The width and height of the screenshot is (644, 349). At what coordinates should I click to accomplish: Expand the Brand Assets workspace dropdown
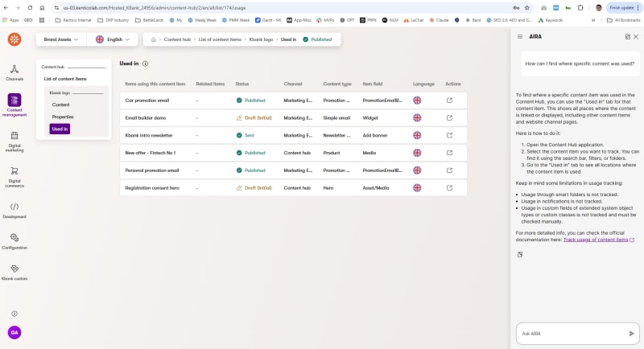pos(62,39)
